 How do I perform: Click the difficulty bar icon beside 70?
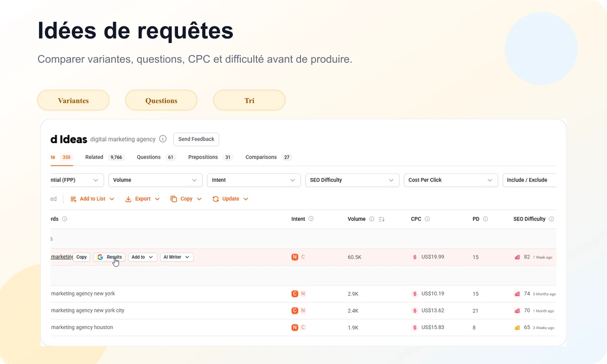517,310
